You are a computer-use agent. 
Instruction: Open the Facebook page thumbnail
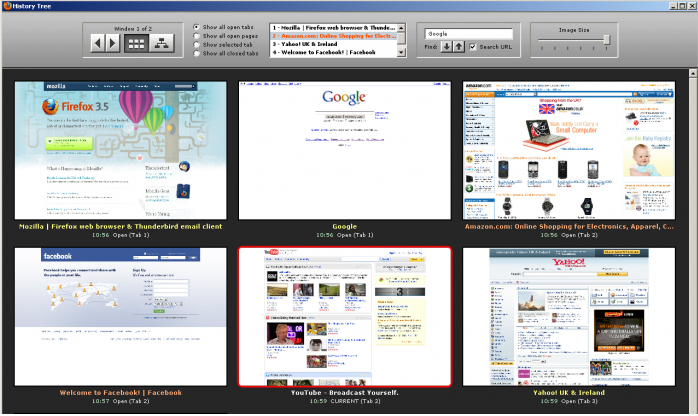click(121, 317)
